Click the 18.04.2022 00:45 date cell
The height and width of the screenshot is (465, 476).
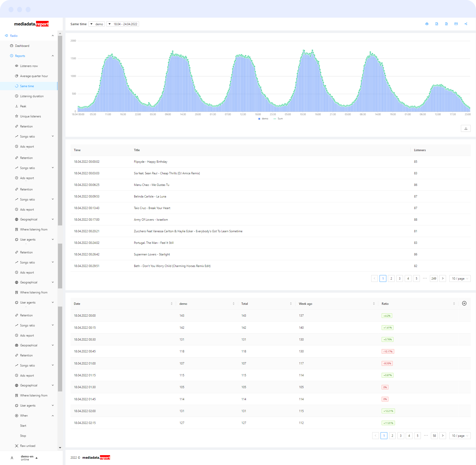point(85,351)
